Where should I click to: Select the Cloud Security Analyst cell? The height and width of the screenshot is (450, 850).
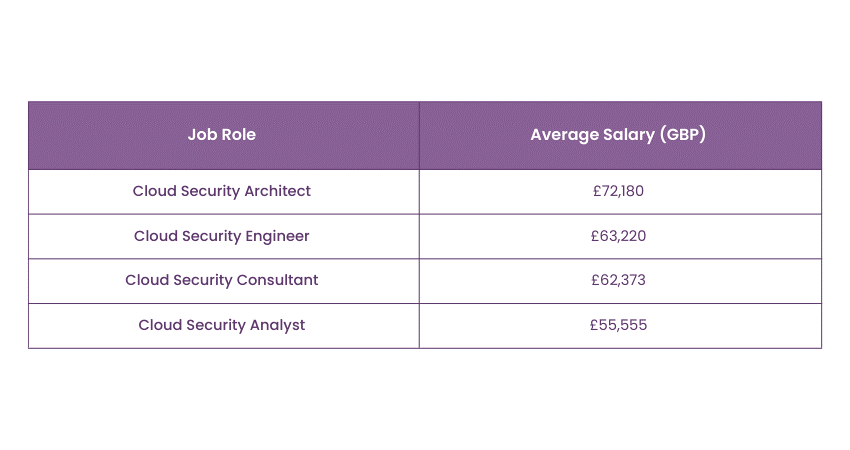[x=222, y=325]
